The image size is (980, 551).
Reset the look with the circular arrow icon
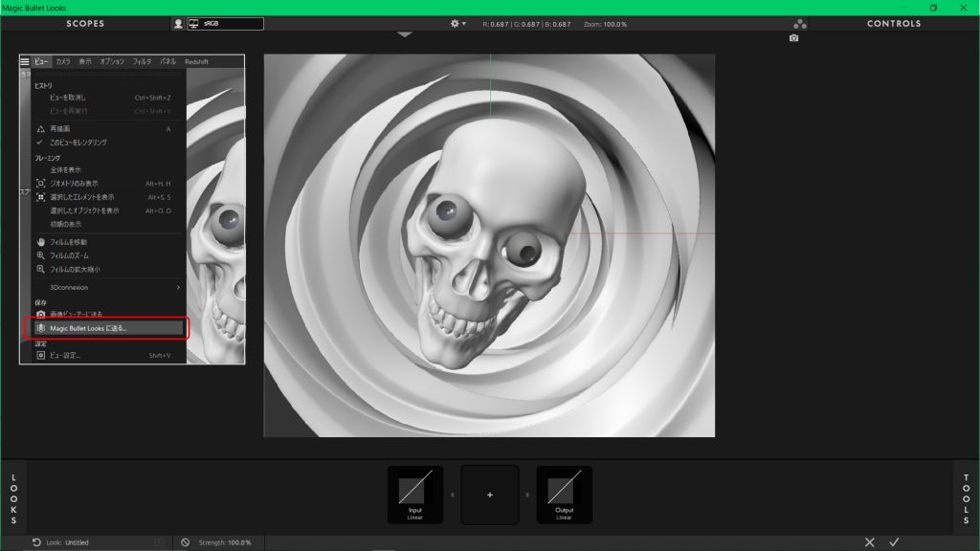[36, 542]
